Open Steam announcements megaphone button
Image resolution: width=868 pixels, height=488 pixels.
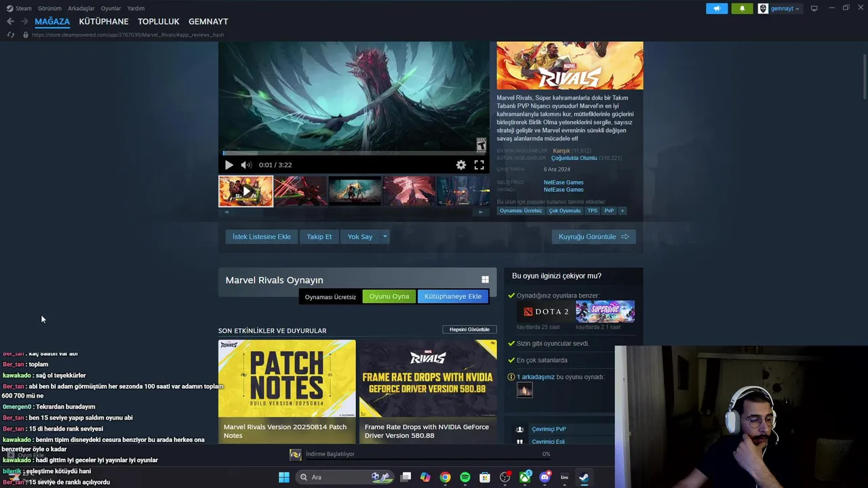(717, 8)
